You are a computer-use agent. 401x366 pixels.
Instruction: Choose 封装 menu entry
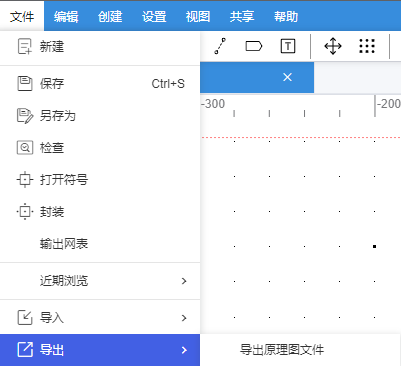pos(100,212)
